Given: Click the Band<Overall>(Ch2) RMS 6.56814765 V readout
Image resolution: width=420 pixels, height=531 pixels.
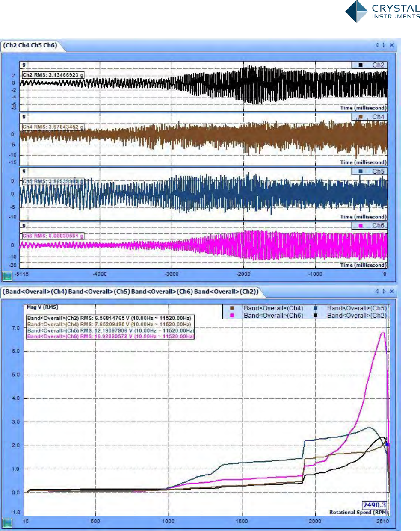Looking at the screenshot, I should [109, 318].
